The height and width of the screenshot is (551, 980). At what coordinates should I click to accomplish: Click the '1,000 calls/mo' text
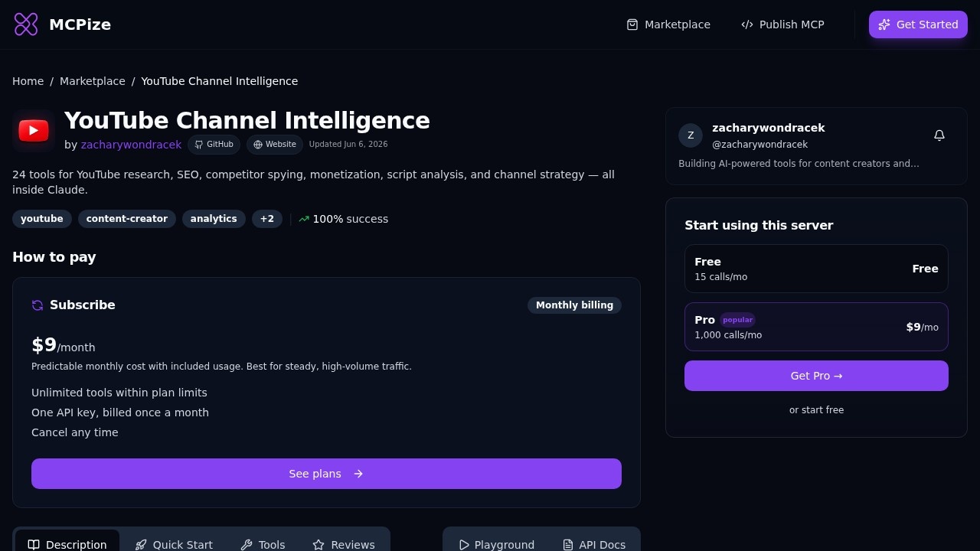point(728,335)
